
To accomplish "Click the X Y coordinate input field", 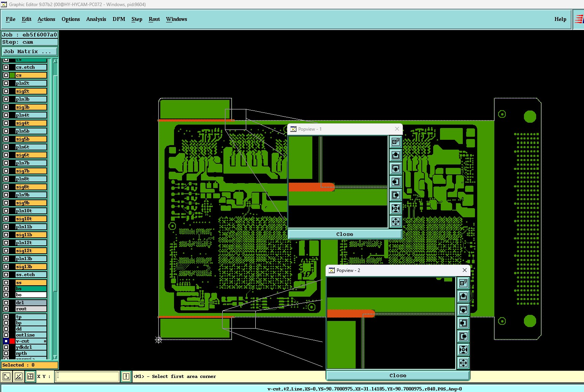I will (x=87, y=376).
